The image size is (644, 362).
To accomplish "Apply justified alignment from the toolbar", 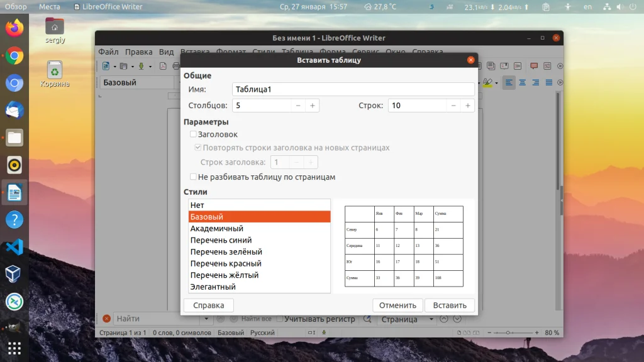I will point(549,82).
